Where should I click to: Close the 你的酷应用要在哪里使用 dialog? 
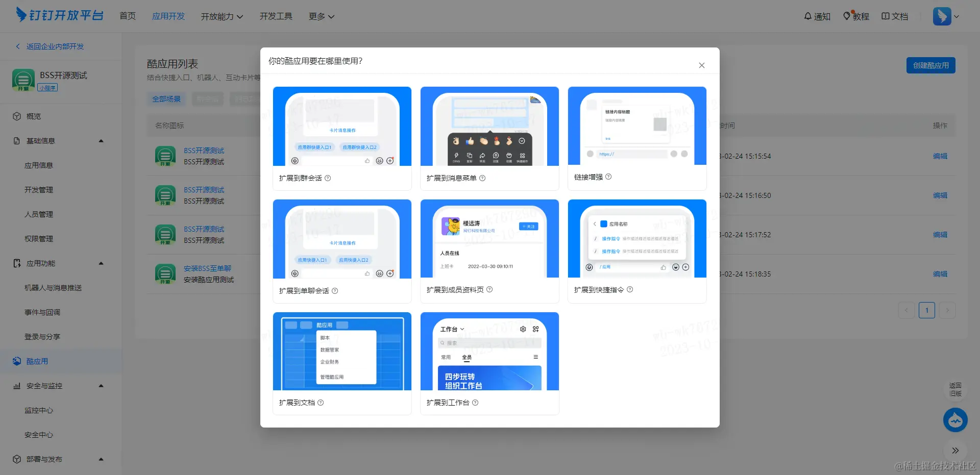[x=702, y=65]
